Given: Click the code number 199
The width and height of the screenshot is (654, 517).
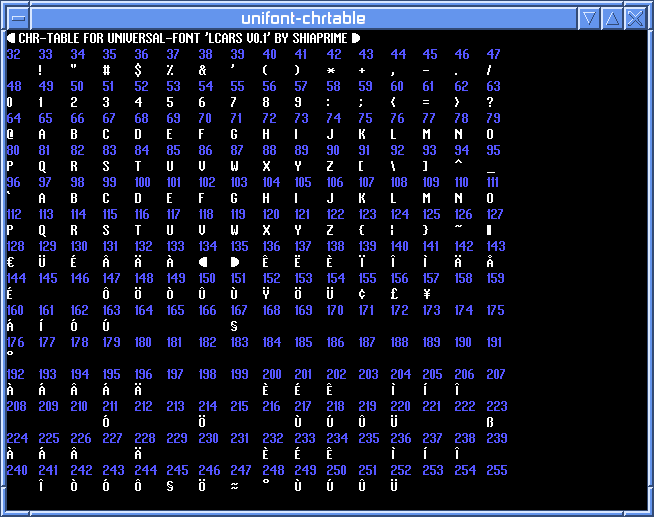Looking at the screenshot, I should (x=239, y=374).
